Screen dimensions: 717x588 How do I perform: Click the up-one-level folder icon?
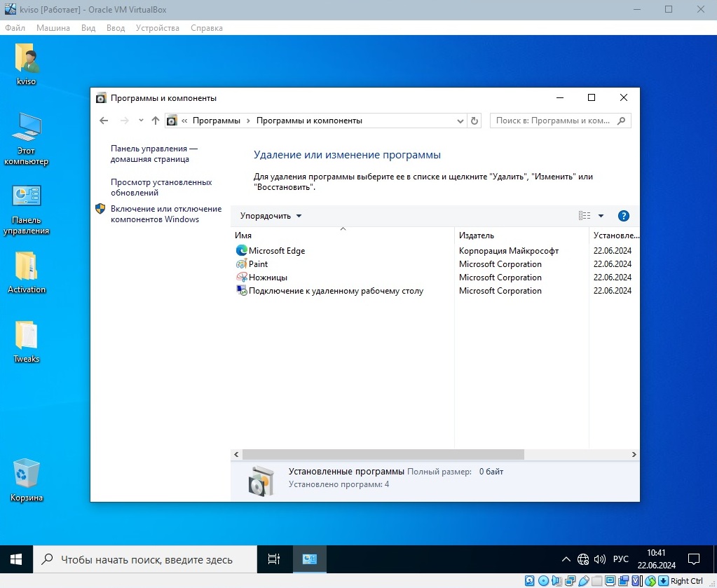point(155,121)
